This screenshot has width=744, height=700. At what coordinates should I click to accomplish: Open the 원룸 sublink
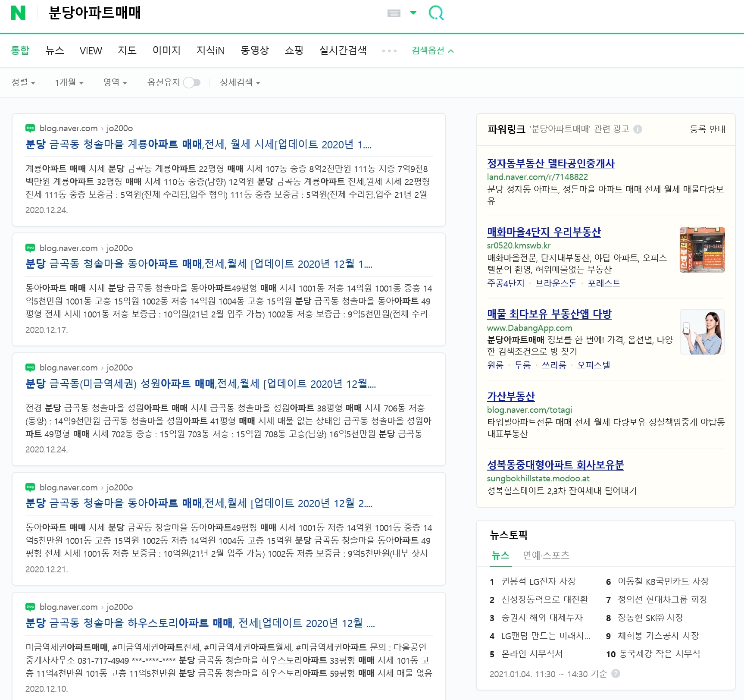pyautogui.click(x=495, y=365)
